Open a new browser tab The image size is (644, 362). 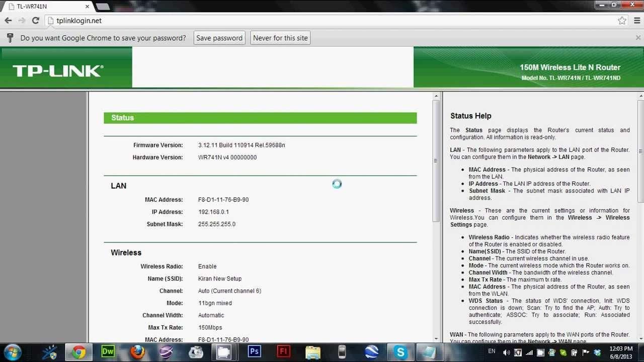click(102, 7)
